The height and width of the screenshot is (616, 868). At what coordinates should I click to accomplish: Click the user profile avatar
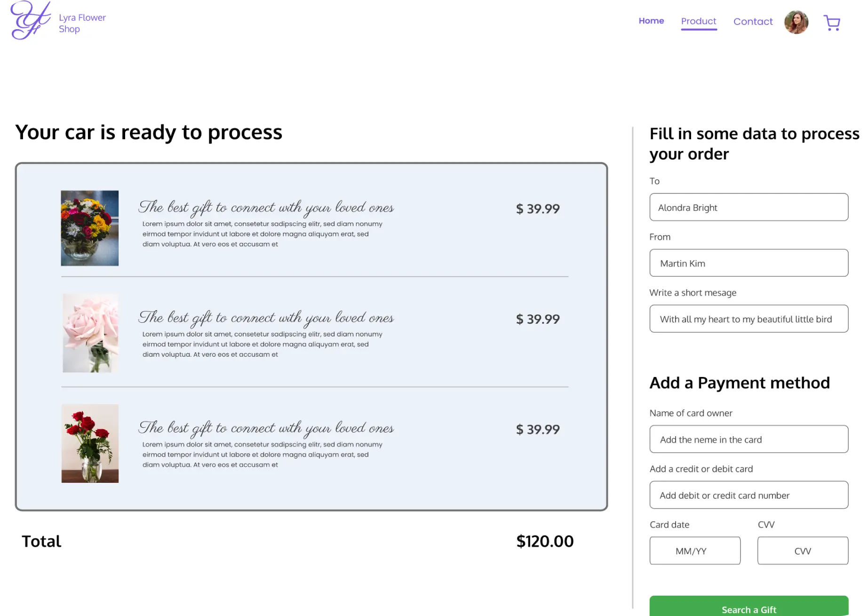click(796, 22)
